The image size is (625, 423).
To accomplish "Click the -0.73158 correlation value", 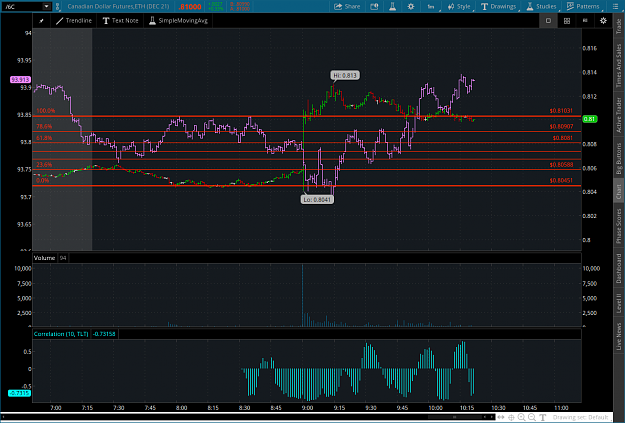I will (104, 334).
